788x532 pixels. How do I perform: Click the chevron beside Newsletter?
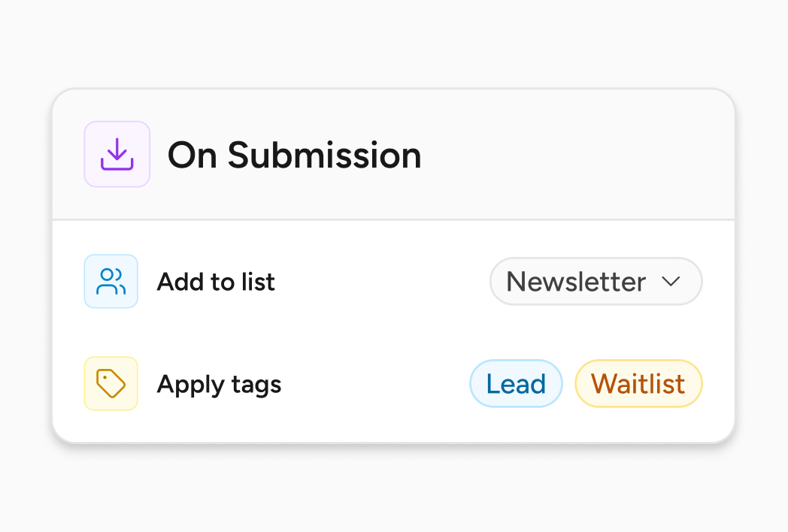click(x=671, y=281)
